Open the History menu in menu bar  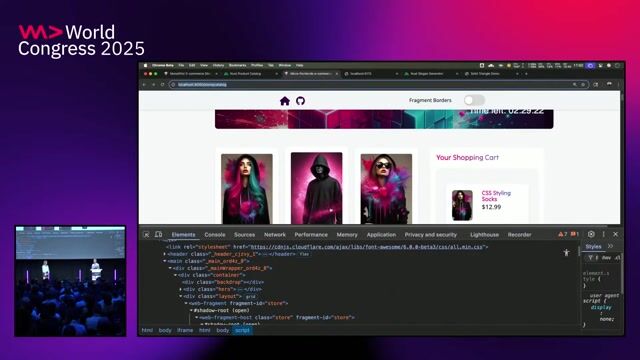click(218, 65)
